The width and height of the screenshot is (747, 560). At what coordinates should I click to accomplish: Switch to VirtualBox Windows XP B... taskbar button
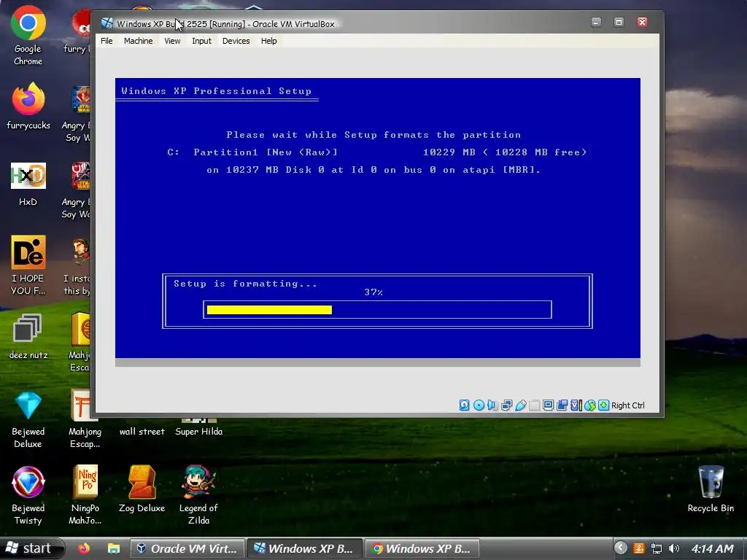(305, 548)
